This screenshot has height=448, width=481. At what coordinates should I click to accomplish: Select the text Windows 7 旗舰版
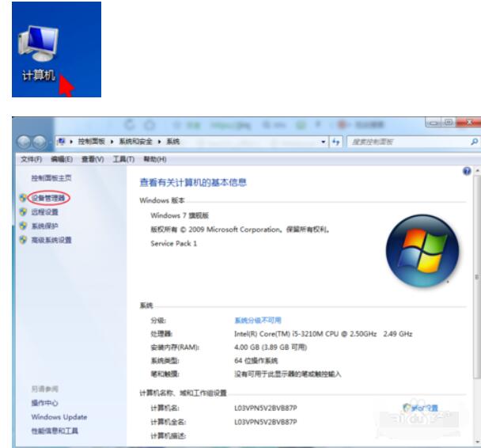click(x=180, y=215)
